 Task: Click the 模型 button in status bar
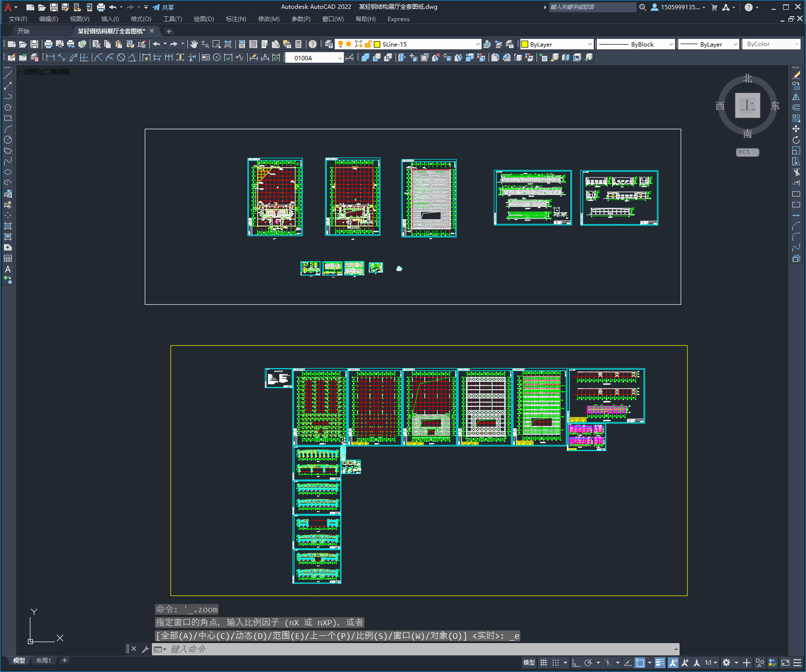[x=529, y=663]
